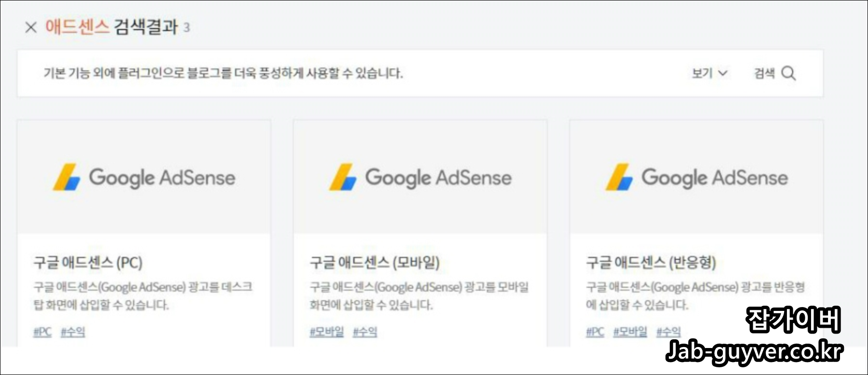The image size is (868, 375).
Task: Select the 구글 애드센스 (모바일) plugin title
Action: pyautogui.click(x=375, y=263)
